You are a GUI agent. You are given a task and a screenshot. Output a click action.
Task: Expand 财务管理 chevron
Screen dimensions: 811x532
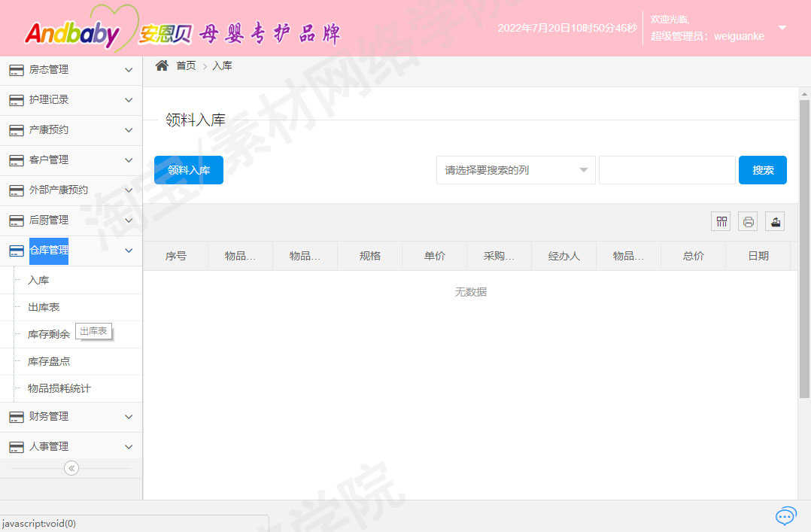(129, 417)
